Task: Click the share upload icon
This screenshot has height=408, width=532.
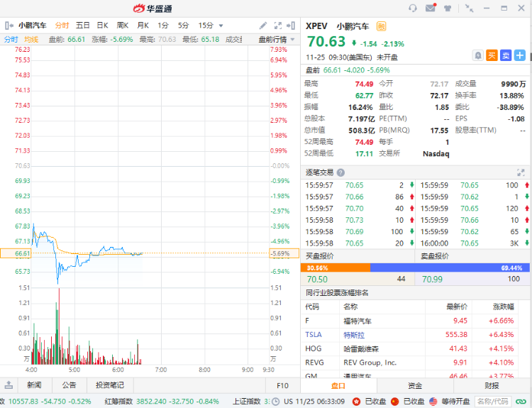Action: tap(9, 385)
